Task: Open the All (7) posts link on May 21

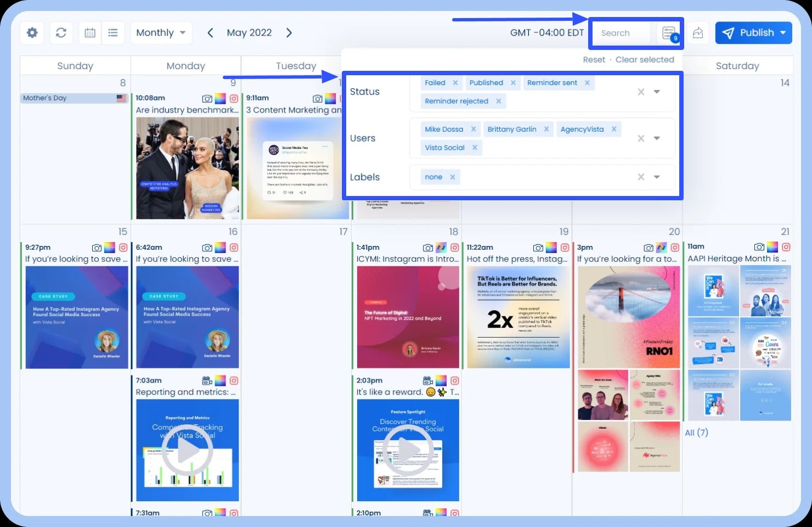Action: point(696,433)
